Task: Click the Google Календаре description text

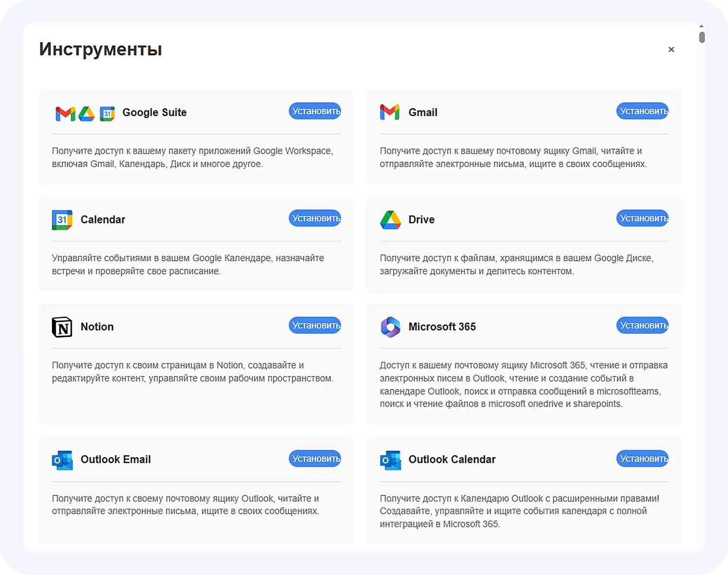Action: coord(188,265)
